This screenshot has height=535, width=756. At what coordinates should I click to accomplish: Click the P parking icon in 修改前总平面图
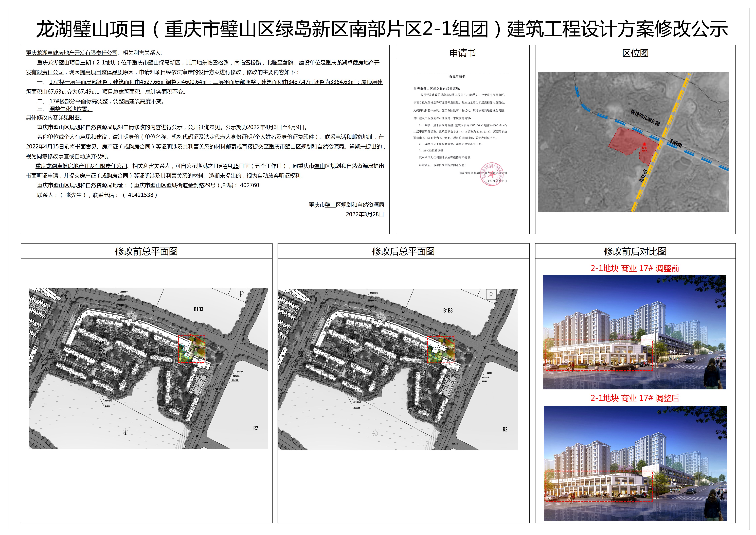pyautogui.click(x=242, y=293)
